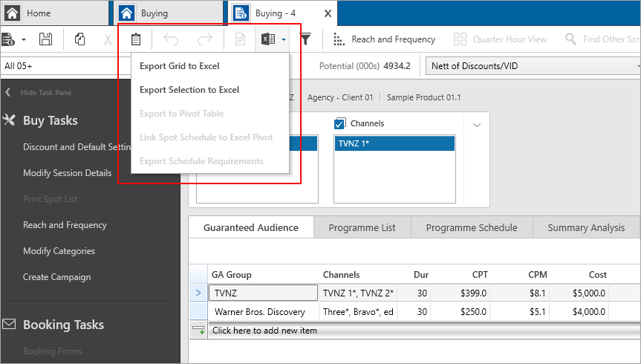Open Modify Categories task
Screen dimensions: 641x364
tap(59, 251)
